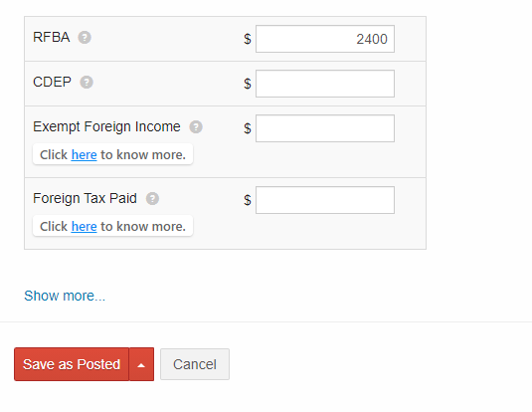Image resolution: width=532 pixels, height=412 pixels.
Task: Expand the Show more... section
Action: click(65, 296)
